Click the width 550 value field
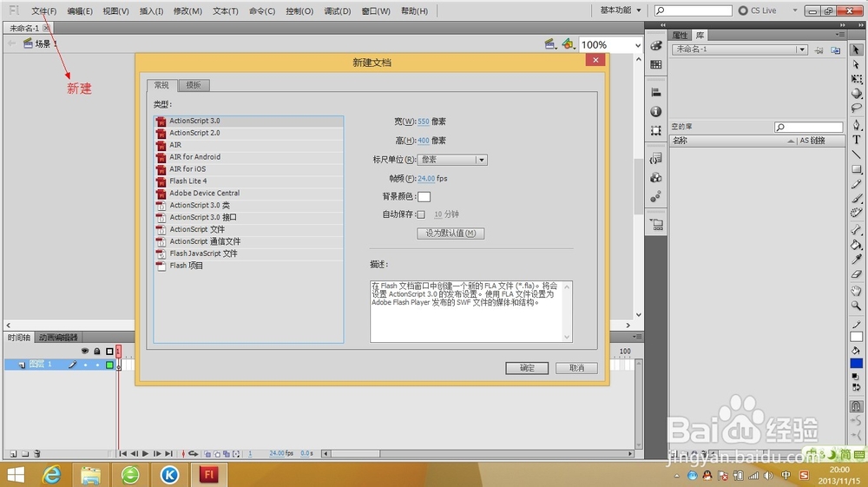Screen dimensions: 868x487 tap(424, 122)
